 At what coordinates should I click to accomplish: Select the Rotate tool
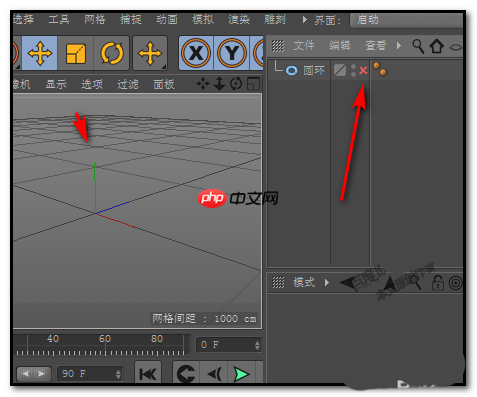tap(112, 53)
